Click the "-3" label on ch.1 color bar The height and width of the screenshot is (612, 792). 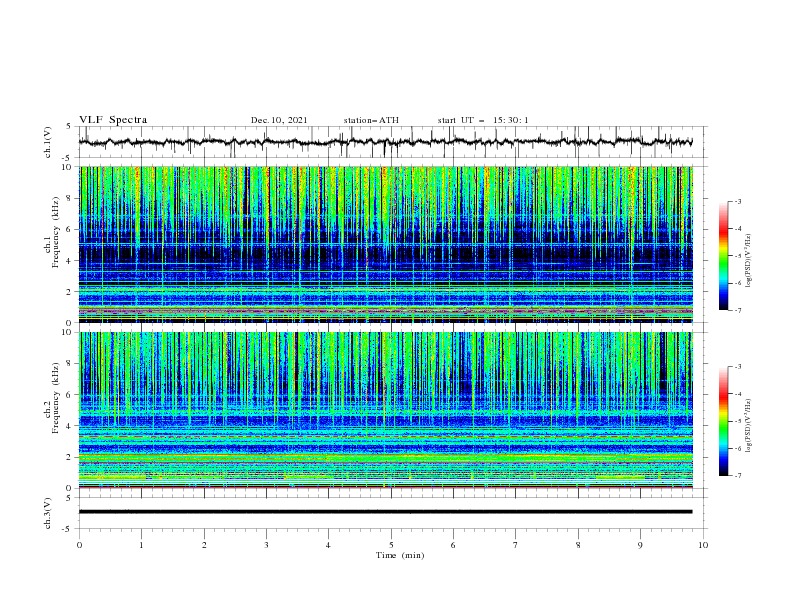point(738,201)
